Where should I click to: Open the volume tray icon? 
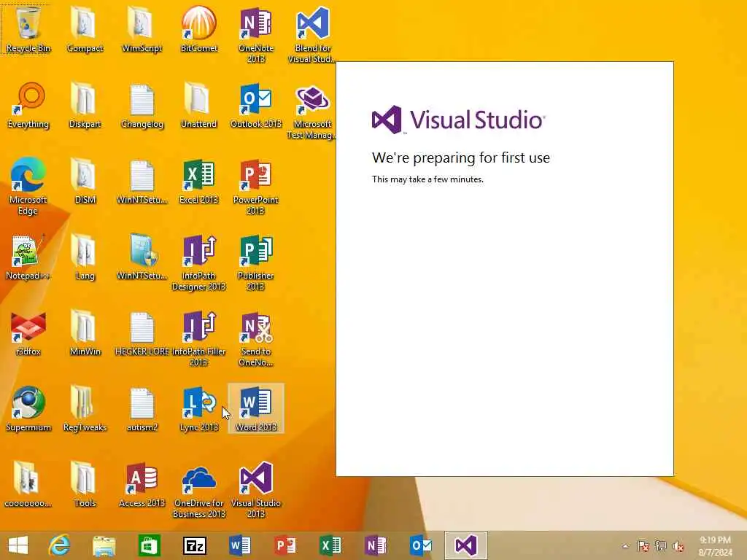coord(678,546)
